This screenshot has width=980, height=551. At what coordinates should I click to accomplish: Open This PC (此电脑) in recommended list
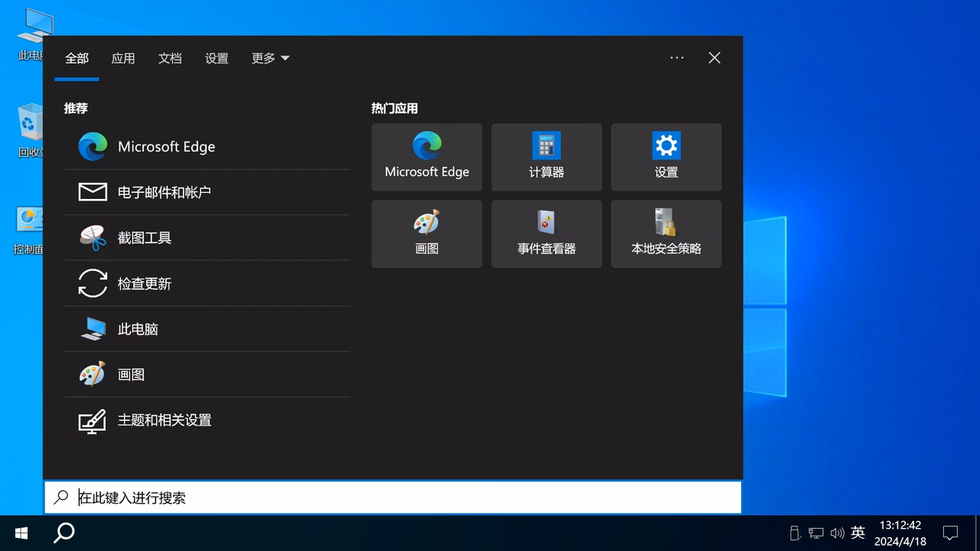click(207, 329)
